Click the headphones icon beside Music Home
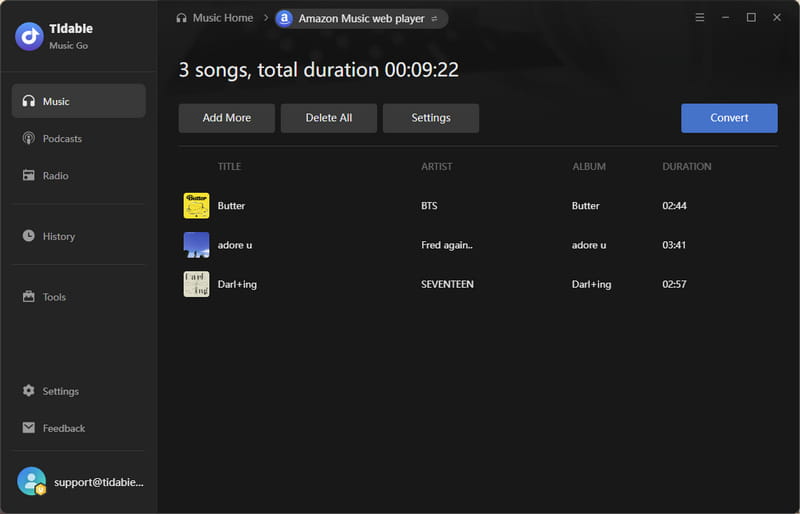Screen dimensions: 800x514 pos(181,18)
